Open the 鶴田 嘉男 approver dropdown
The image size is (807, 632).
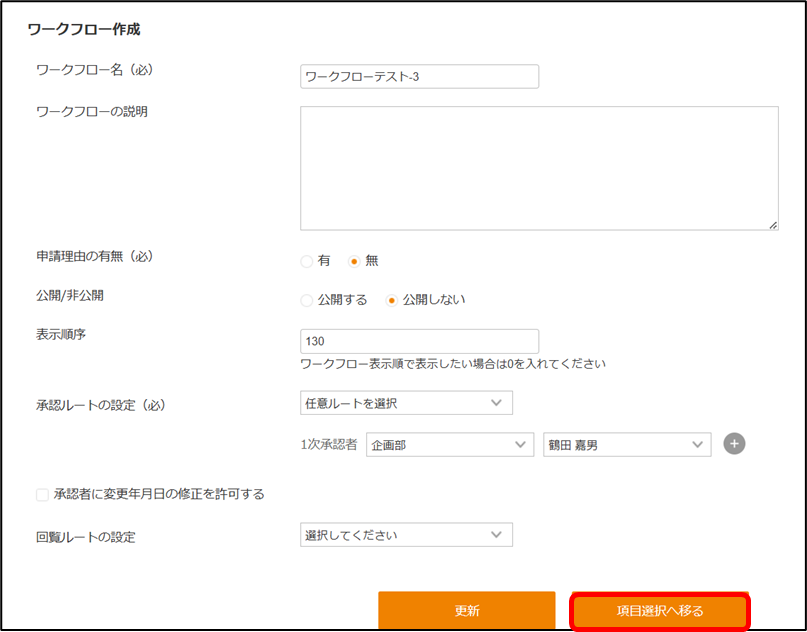click(627, 445)
